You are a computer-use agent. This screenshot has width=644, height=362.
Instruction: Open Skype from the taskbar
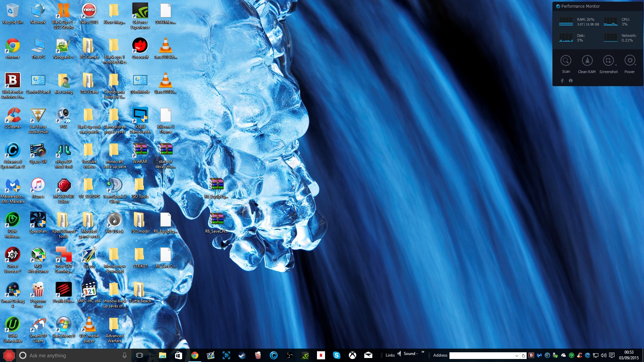337,355
